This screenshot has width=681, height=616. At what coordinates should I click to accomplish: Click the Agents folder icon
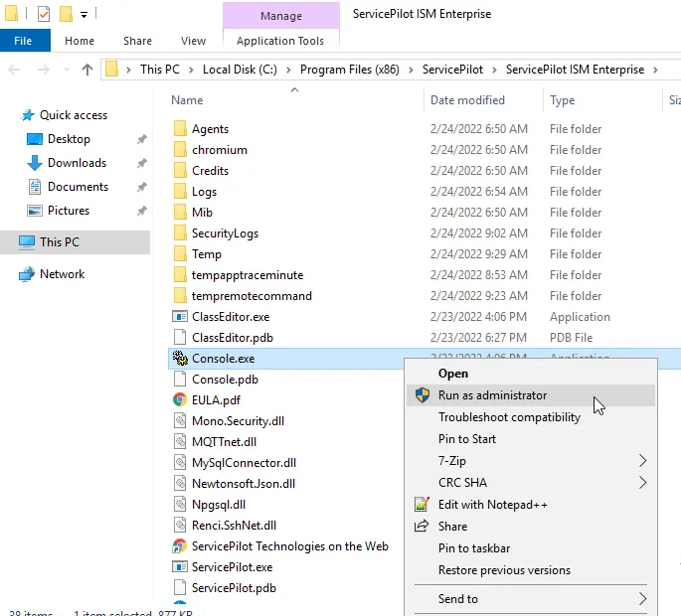coord(180,129)
